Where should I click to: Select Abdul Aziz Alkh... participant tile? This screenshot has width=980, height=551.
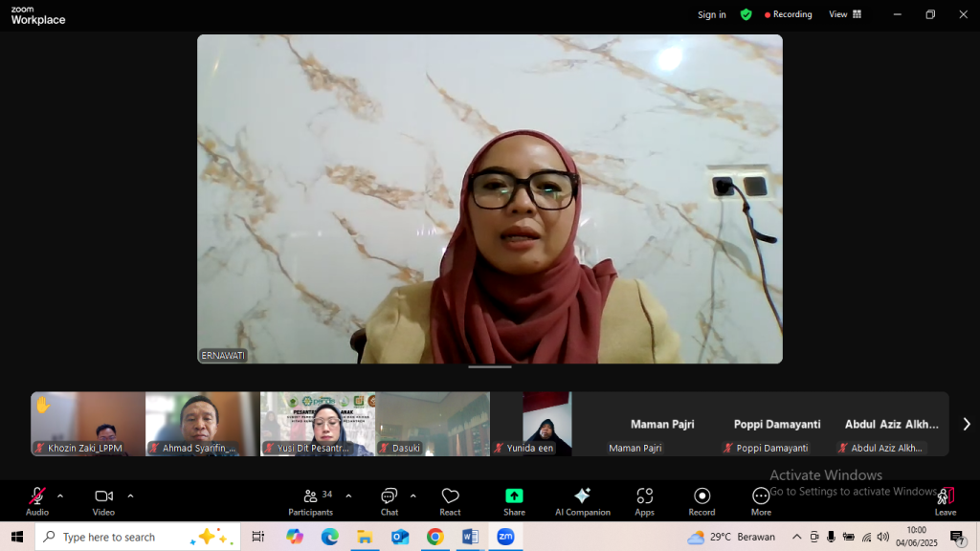892,424
